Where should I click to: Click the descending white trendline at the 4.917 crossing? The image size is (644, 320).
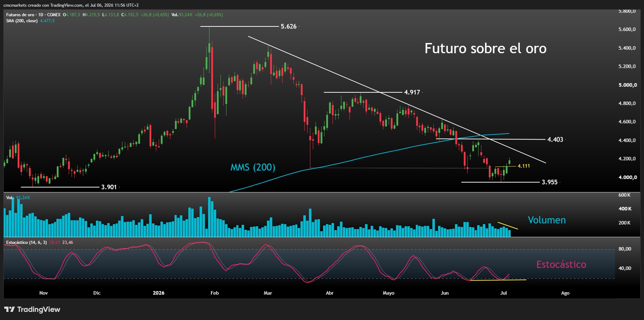pyautogui.click(x=380, y=92)
